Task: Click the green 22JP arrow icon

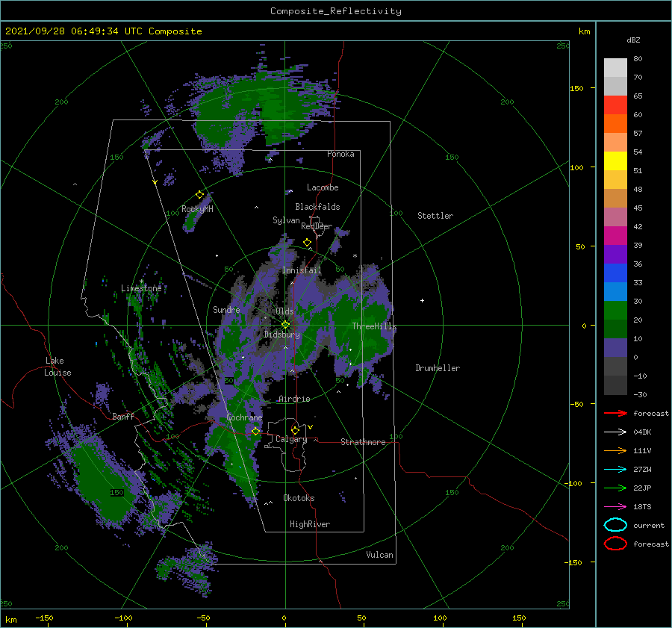Action: point(615,488)
